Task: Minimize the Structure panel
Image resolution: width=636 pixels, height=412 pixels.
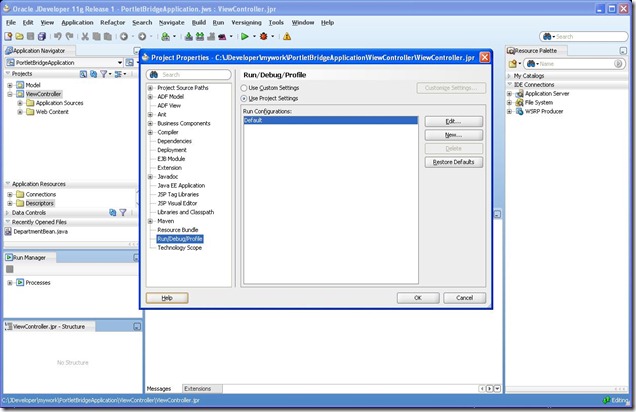Action: (x=137, y=326)
